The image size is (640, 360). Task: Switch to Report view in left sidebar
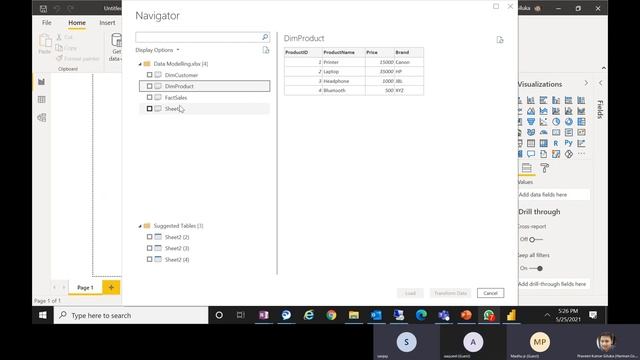(x=42, y=82)
